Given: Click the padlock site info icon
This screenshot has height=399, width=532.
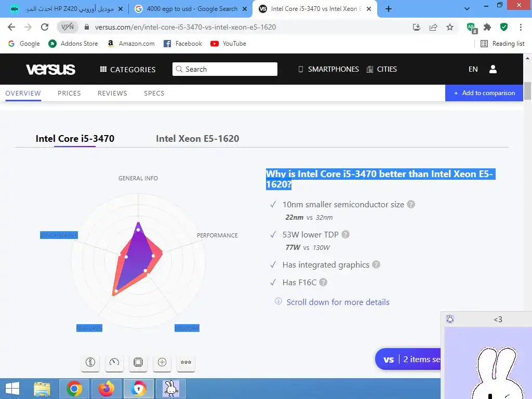Looking at the screenshot, I should click(x=87, y=27).
